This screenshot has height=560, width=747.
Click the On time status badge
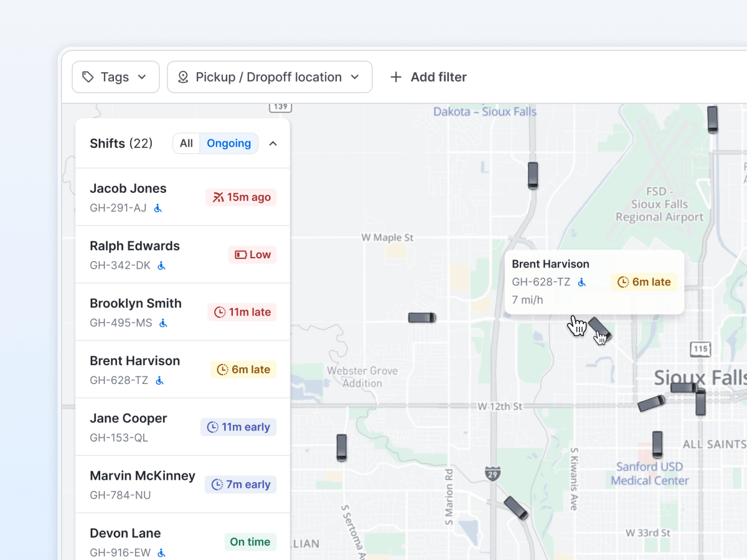coord(250,542)
